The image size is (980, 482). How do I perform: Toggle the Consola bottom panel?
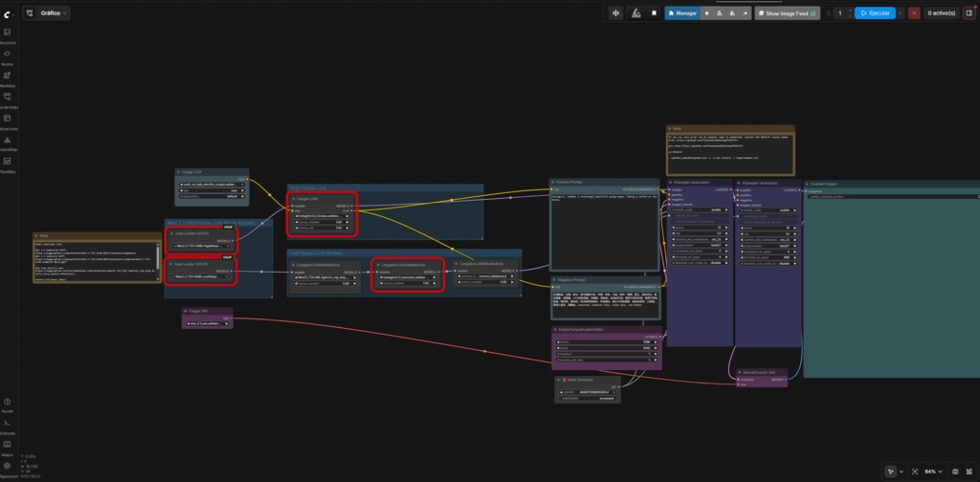(x=7, y=427)
